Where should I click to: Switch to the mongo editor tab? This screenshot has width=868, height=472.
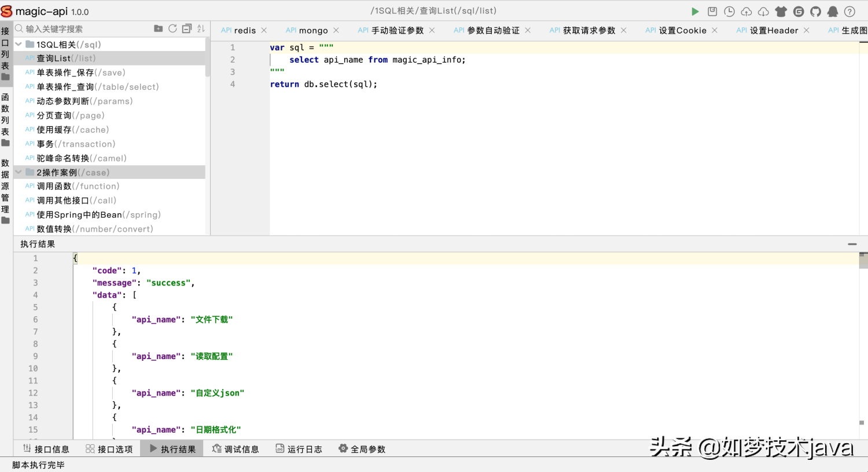tap(313, 31)
